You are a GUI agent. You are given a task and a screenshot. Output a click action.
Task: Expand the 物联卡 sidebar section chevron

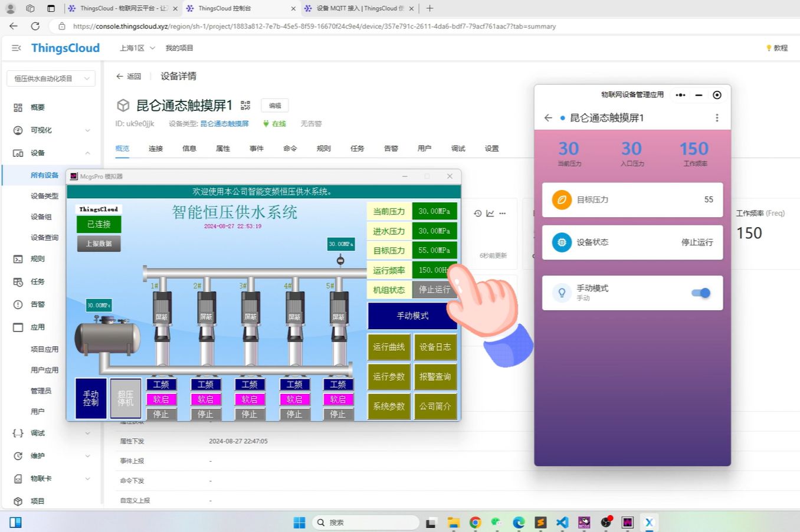(87, 479)
